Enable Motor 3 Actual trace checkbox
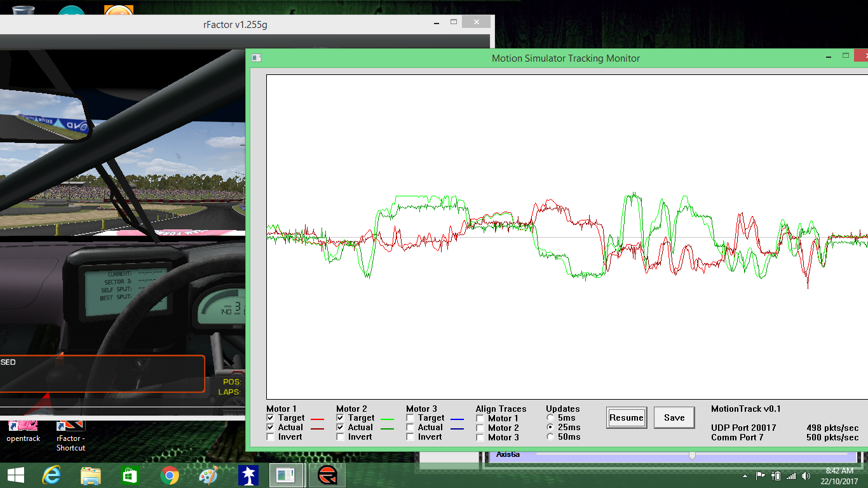The height and width of the screenshot is (488, 868). 410,428
